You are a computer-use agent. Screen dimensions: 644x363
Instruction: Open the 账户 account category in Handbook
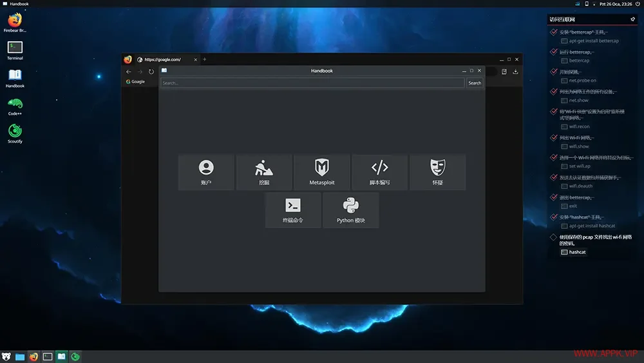click(206, 172)
